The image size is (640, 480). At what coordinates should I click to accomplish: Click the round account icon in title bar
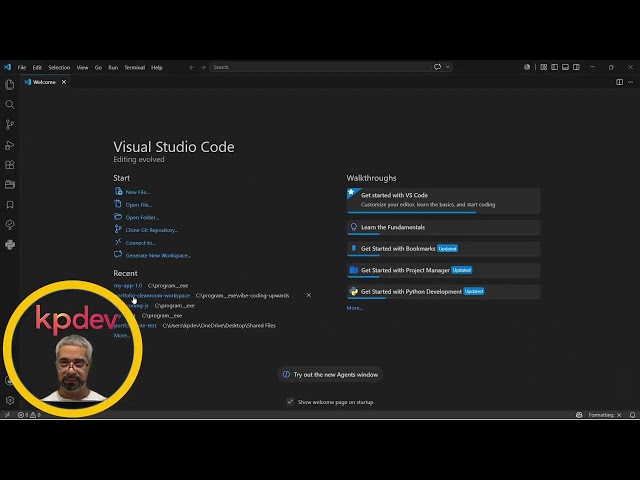pyautogui.click(x=527, y=67)
